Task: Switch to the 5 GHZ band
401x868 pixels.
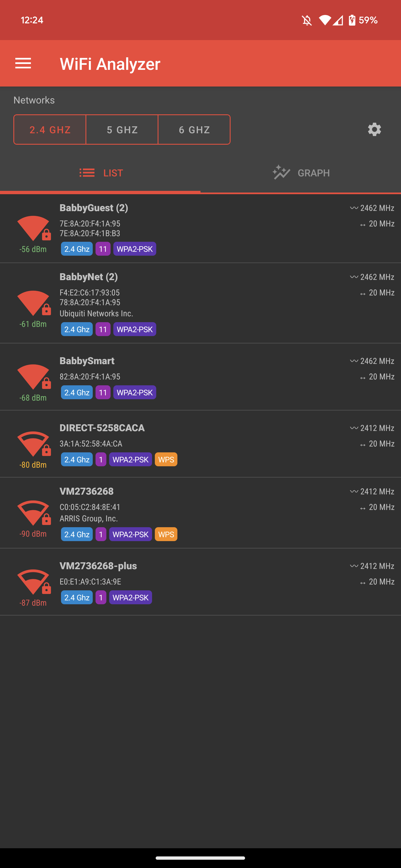Action: [122, 130]
